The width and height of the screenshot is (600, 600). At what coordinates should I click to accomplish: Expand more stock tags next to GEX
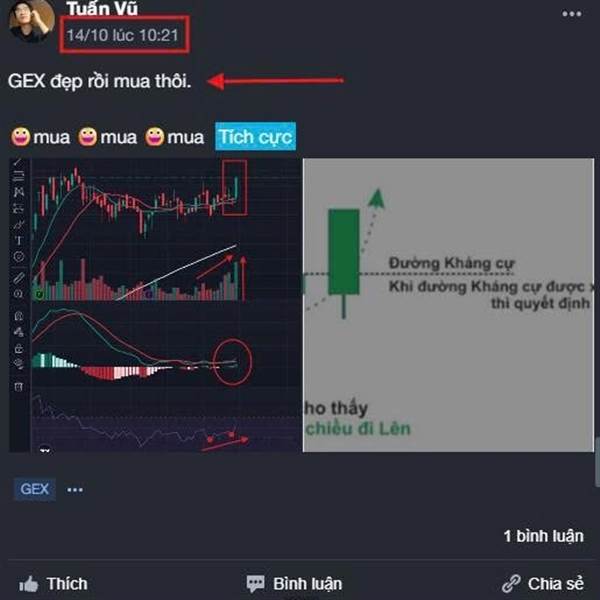75,490
